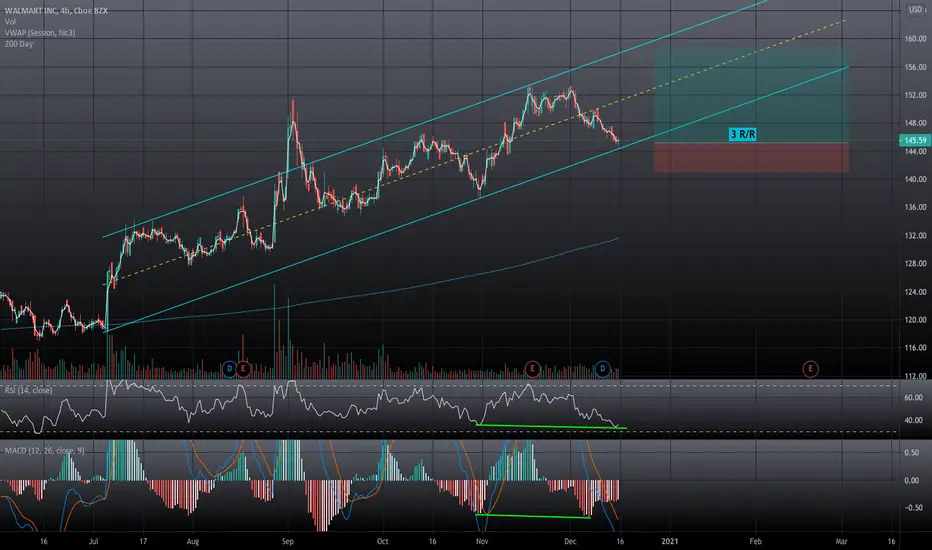Click the RSI 40.00 scale value
The height and width of the screenshot is (550, 932).
(914, 420)
